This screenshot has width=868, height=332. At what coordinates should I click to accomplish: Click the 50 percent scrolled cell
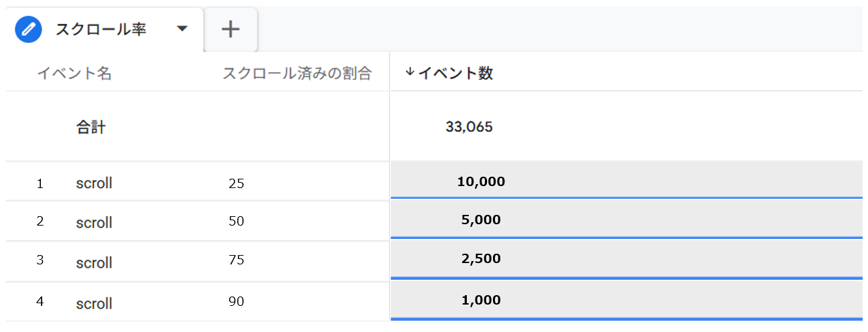tap(236, 222)
